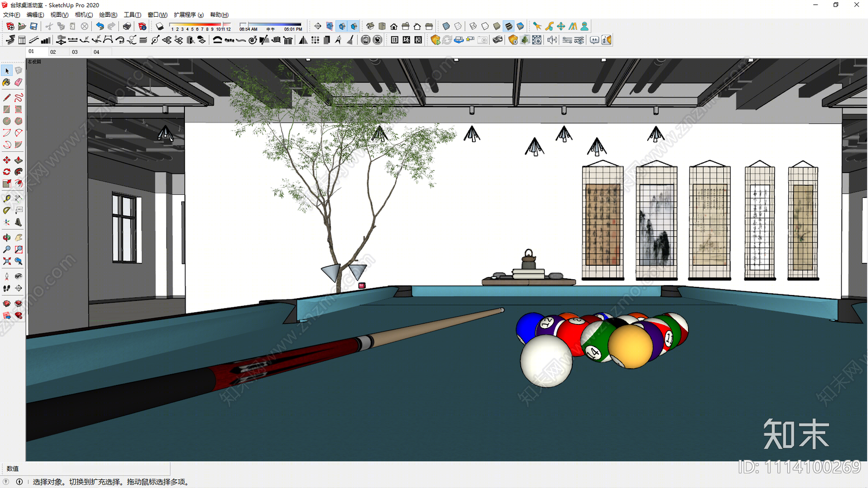Toggle Back Edges face style

pos(458,26)
